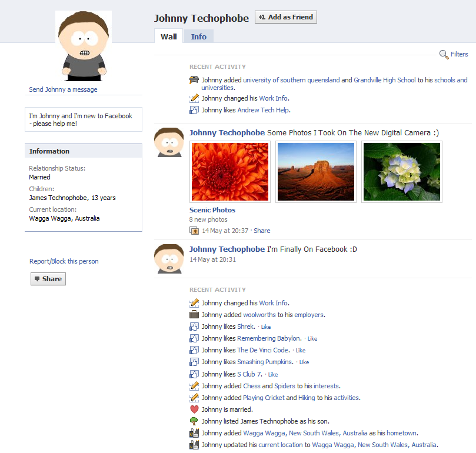Click city icon beside current location update
Image resolution: width=476 pixels, height=453 pixels.
[x=194, y=445]
